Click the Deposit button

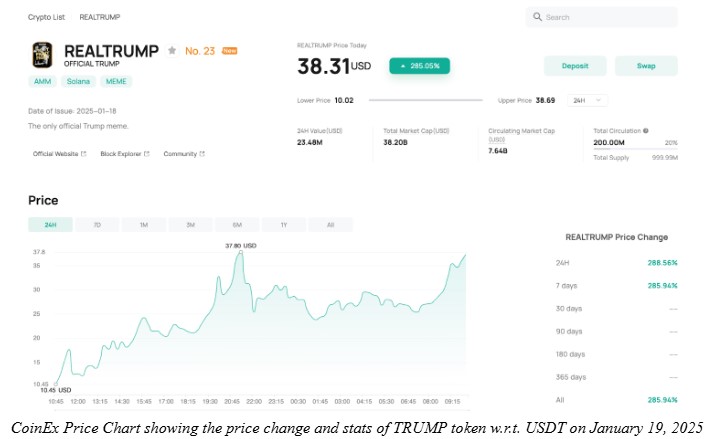(575, 66)
